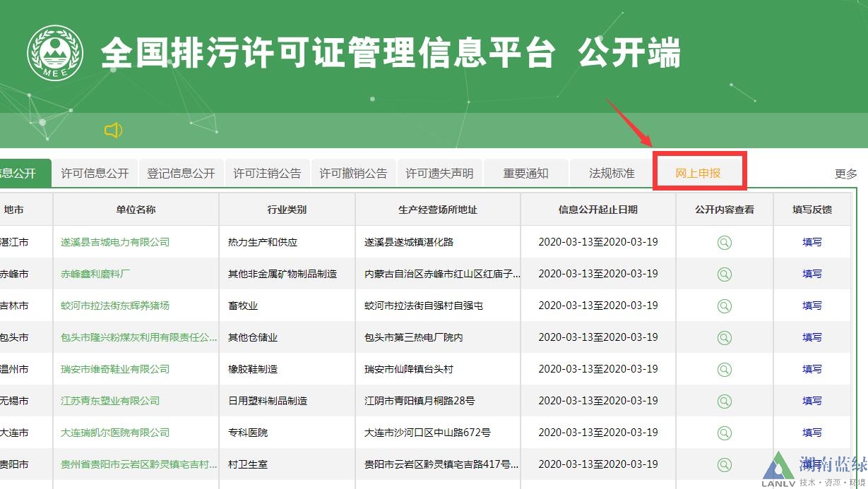Open magnifier icon for 赤峰鑫利磨料厂 row

(724, 274)
